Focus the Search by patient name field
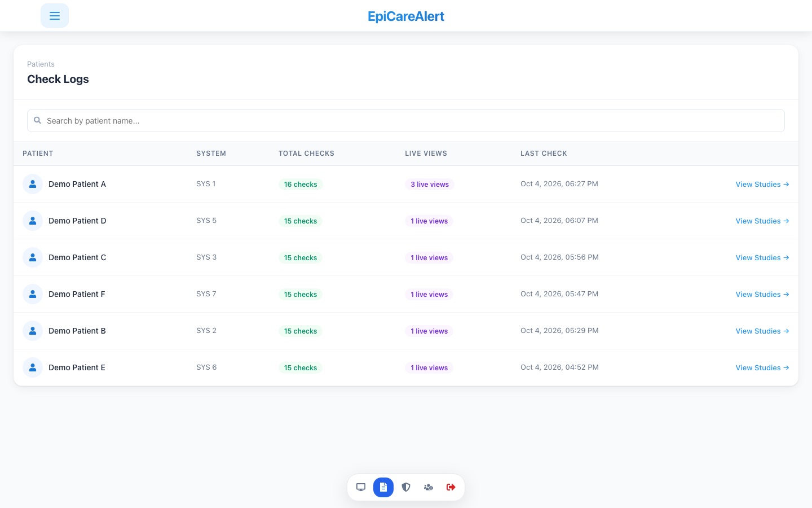812x508 pixels. pyautogui.click(x=406, y=121)
